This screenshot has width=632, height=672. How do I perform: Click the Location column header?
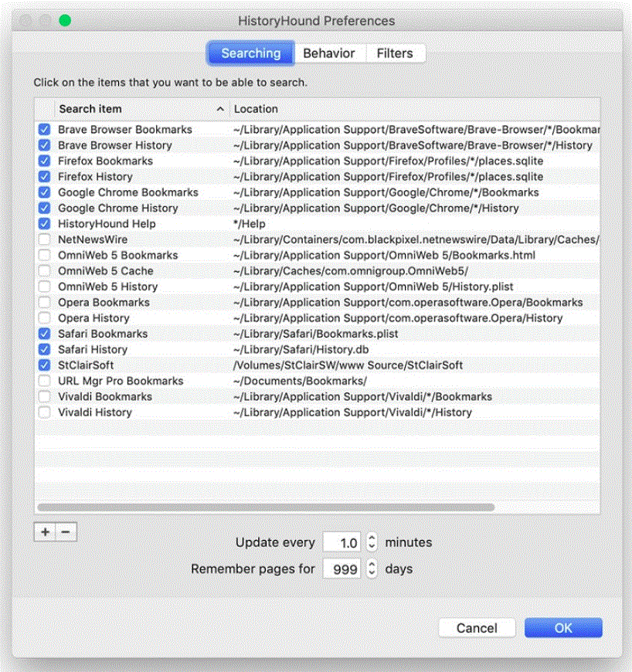415,109
